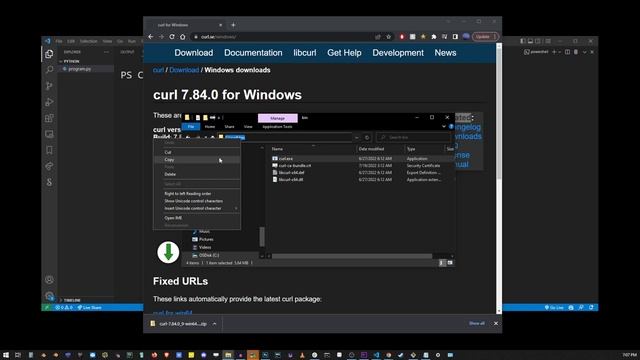Select Right to left Reading order
This screenshot has height=360, width=640.
click(196, 193)
